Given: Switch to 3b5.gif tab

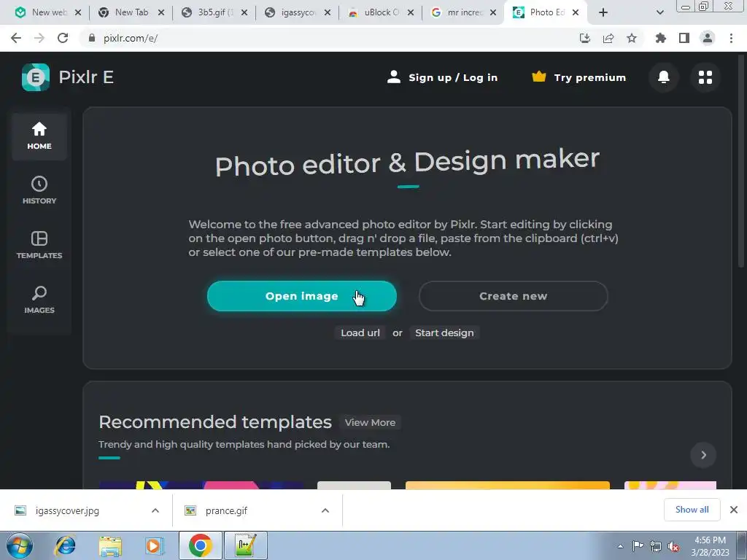Looking at the screenshot, I should pos(208,12).
